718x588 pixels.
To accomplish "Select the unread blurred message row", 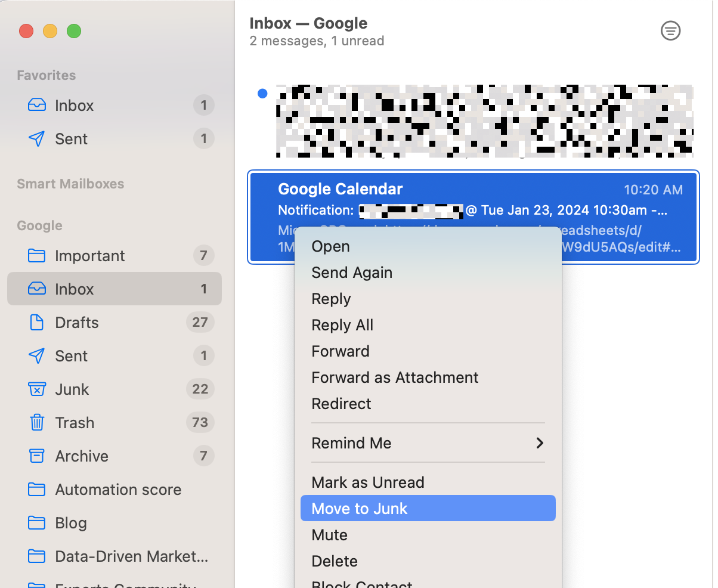I will click(473, 122).
